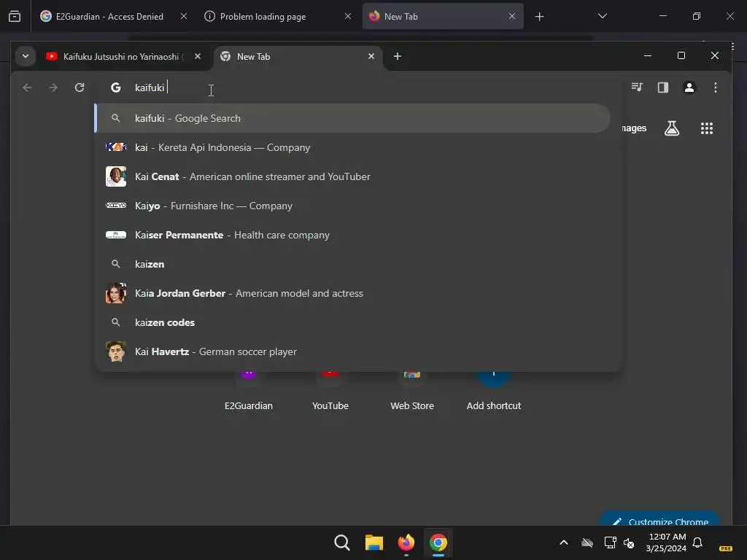Show hidden tray icons chevron
Screen dimensions: 747x560
(564, 542)
